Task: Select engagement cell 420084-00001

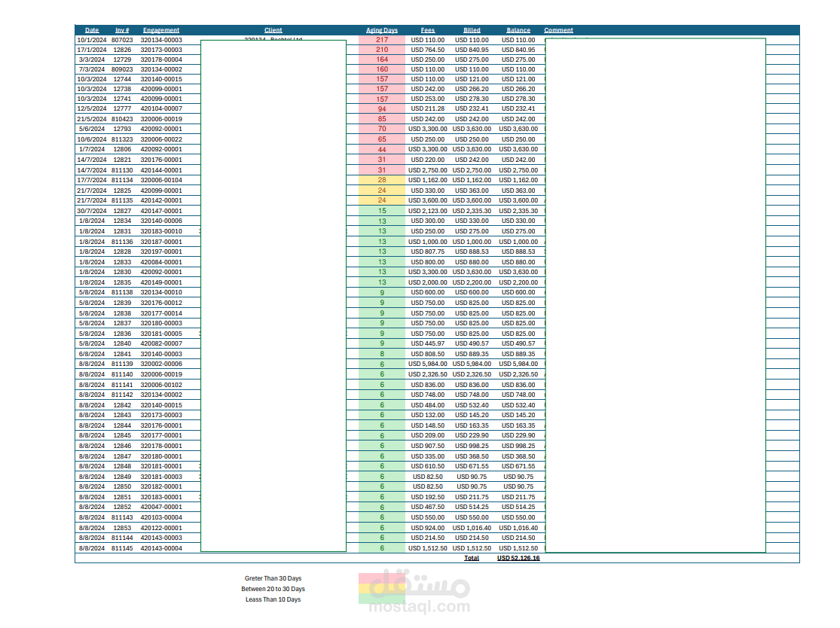Action: [x=161, y=262]
